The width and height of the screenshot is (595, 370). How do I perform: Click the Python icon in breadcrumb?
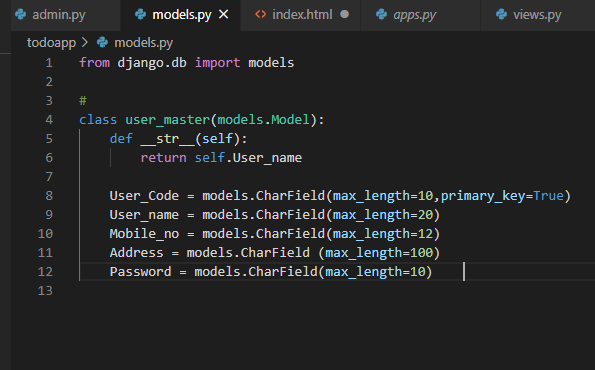(x=102, y=42)
